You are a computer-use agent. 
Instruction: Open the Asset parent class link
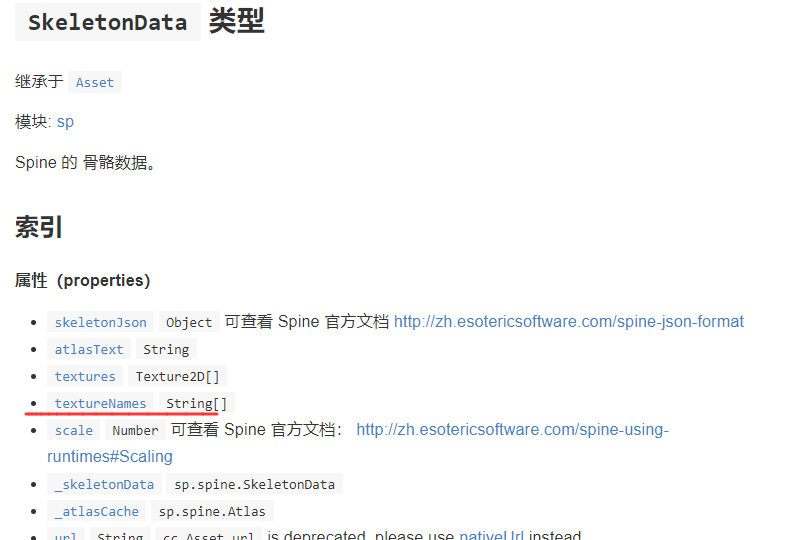[x=95, y=82]
